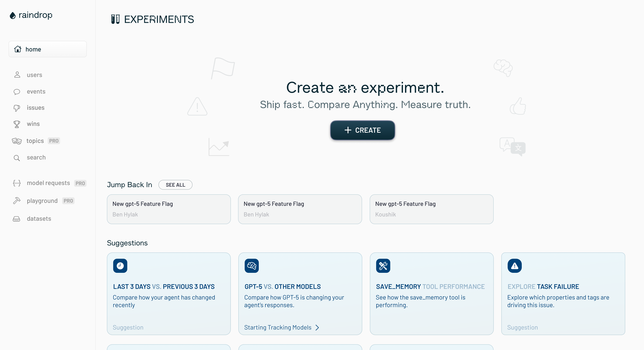Viewport: 644px width, 350px height.
Task: Open events via the speech bubble icon
Action: (17, 91)
